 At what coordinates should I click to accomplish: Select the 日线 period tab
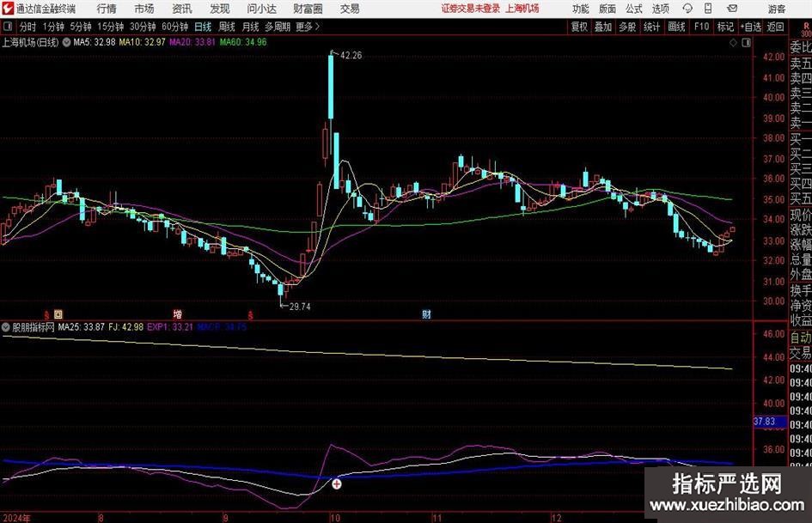tap(203, 27)
